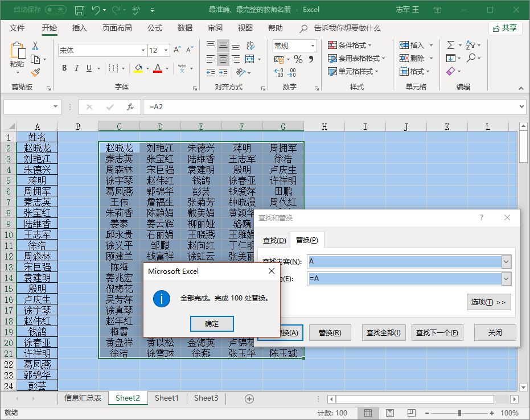The width and height of the screenshot is (530, 420).
Task: Open the 文件 menu tab
Action: 17,28
